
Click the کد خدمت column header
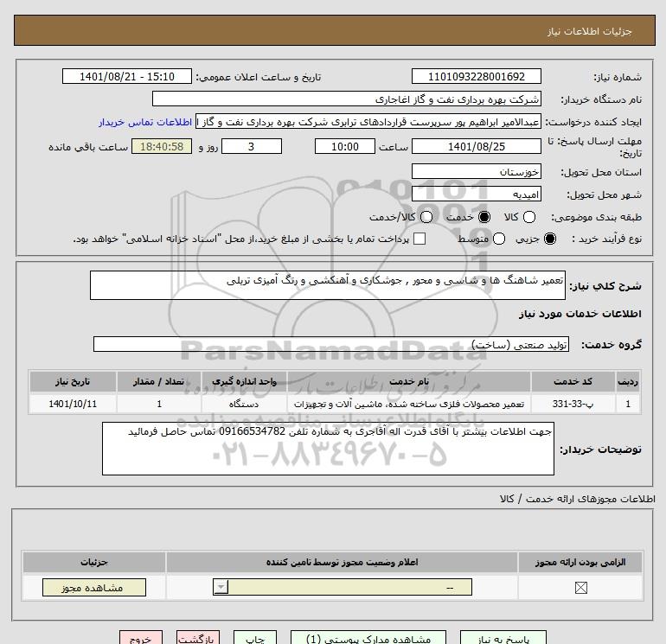click(x=573, y=381)
